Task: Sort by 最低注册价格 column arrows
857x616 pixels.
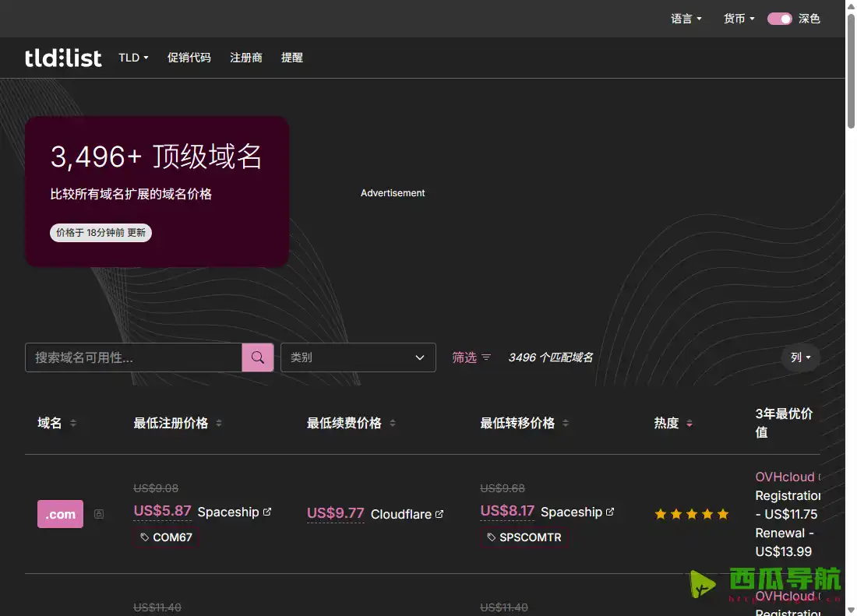Action: click(219, 423)
